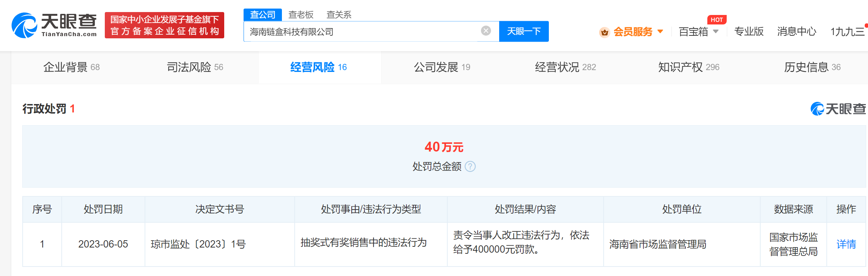Screen dimensions: 868x276
Task: Click cell 抽奖式有奖销售中的违法行为
Action: coord(363,243)
